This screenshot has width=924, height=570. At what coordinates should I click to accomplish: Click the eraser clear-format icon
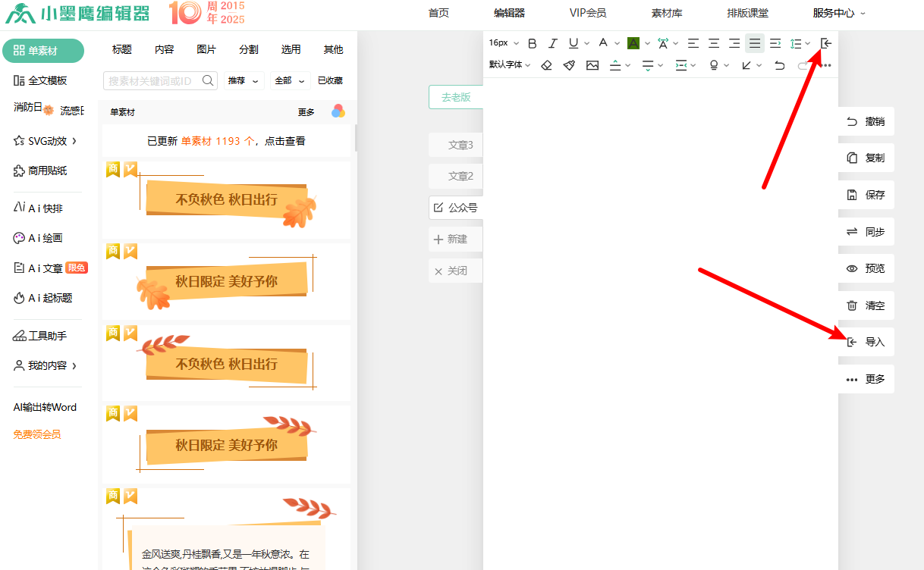click(546, 65)
